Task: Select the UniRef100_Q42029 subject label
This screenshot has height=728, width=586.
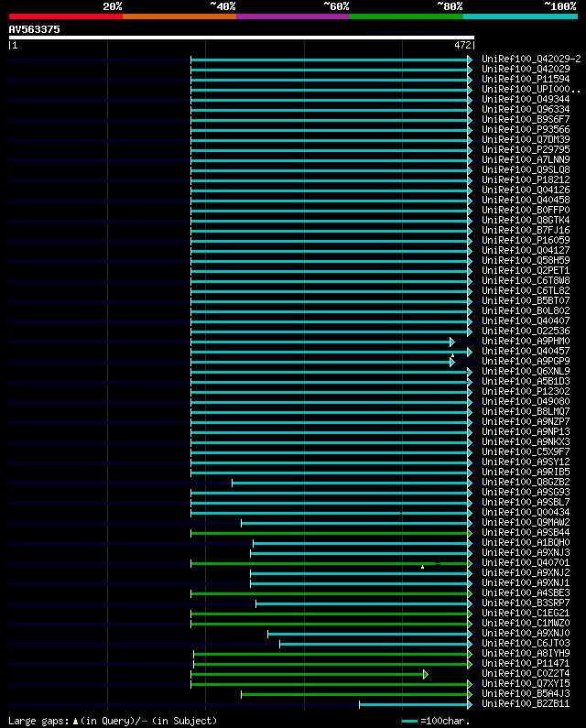Action: click(x=526, y=70)
